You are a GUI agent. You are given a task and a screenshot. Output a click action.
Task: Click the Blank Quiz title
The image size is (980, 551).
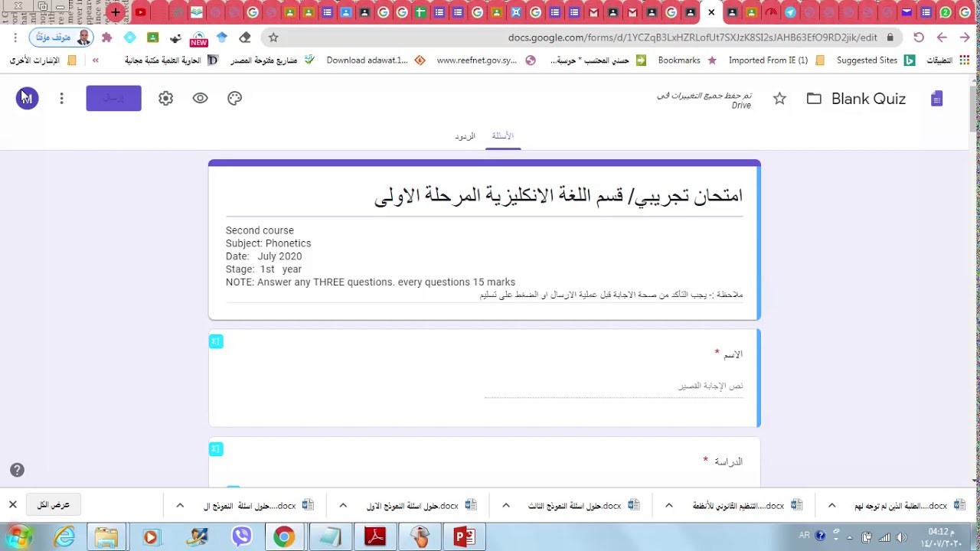pyautogui.click(x=868, y=98)
